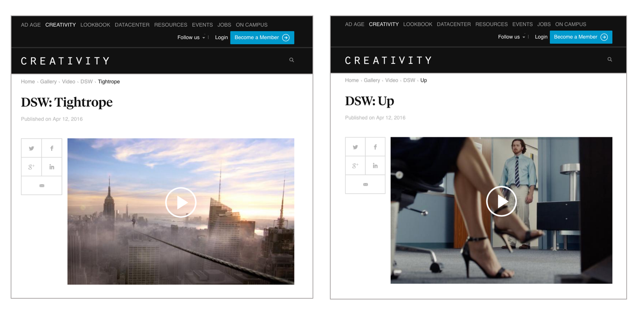Screen dimensions: 644x318
Task: Open Events on the DSW: Up page
Action: [523, 24]
